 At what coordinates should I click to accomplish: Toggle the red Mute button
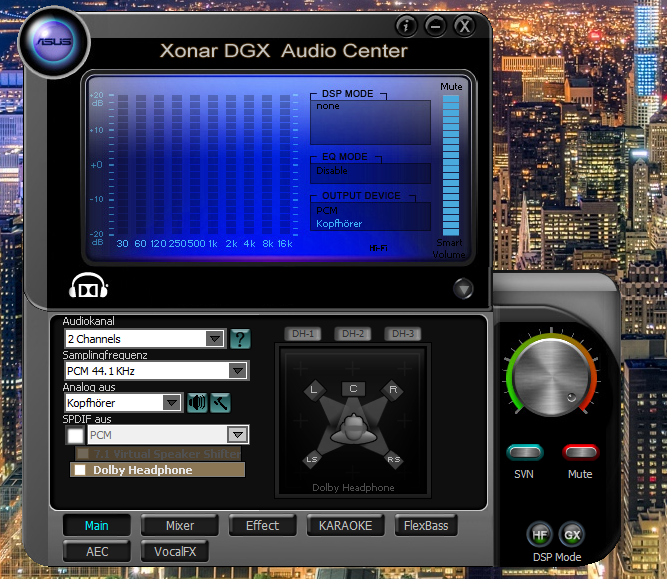tap(581, 452)
